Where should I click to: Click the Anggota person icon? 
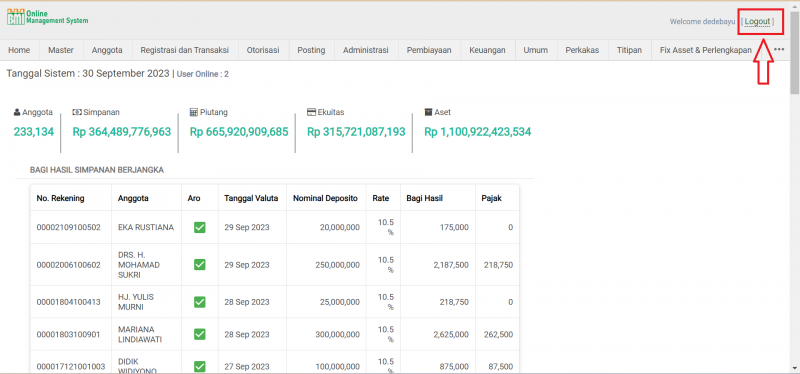click(x=17, y=112)
